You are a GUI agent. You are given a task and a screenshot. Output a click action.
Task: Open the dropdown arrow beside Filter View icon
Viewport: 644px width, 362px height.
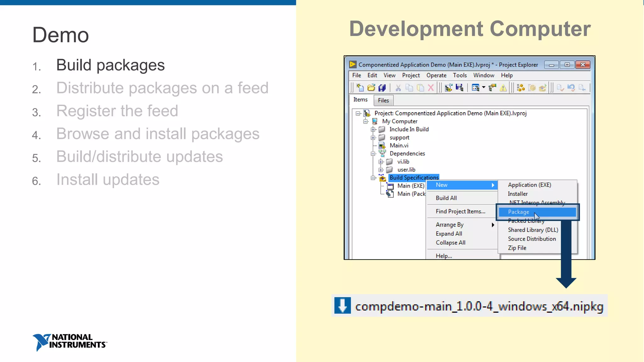pyautogui.click(x=484, y=87)
